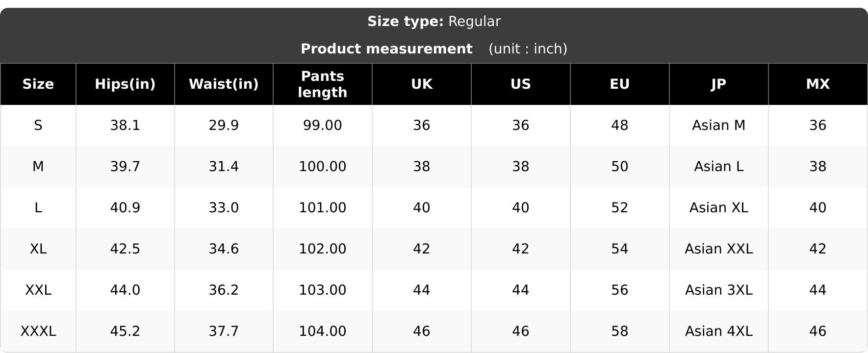
Task: Select hips value 42.5 in XL row
Action: (125, 249)
